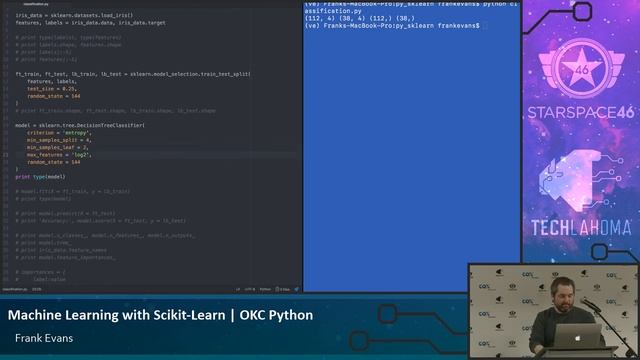Click the comment '# print model.feature_importances_'
The width and height of the screenshot is (640, 360).
pos(66,258)
